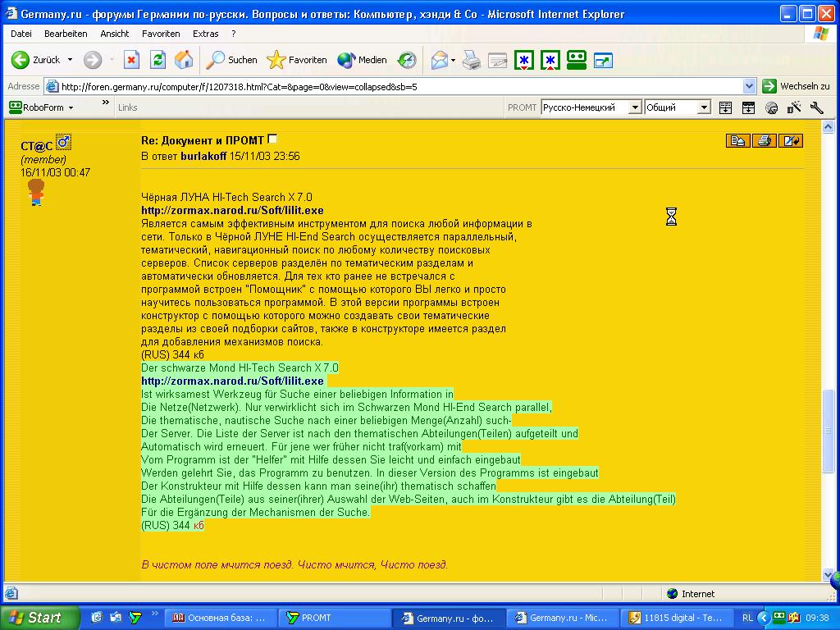Click the PROMT wrench options icon
Image resolution: width=840 pixels, height=630 pixels.
tap(817, 107)
